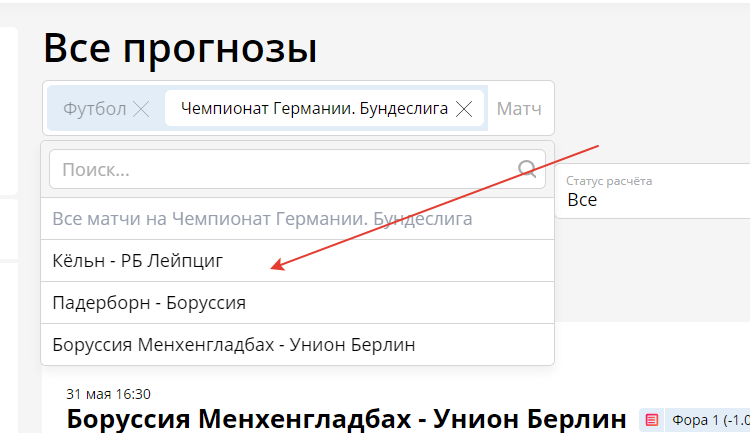Click the 31 мая 16:30 date text
The image size is (750, 433).
tap(108, 394)
